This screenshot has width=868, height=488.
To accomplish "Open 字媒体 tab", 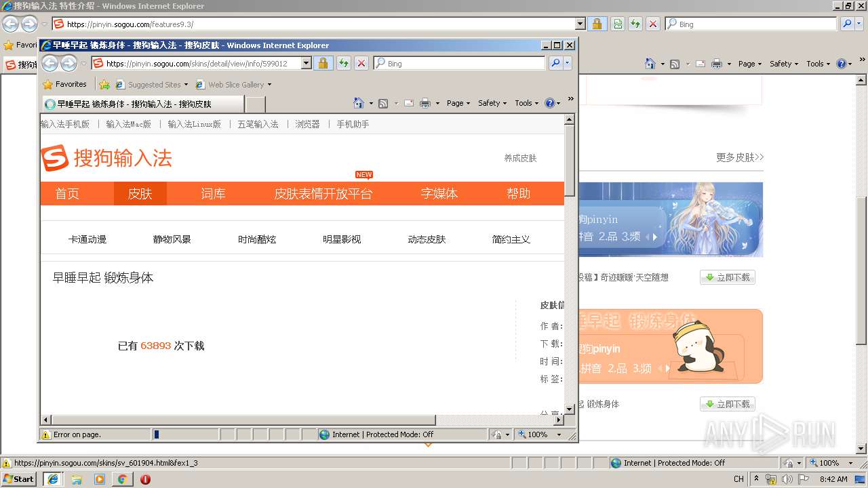I will click(439, 193).
